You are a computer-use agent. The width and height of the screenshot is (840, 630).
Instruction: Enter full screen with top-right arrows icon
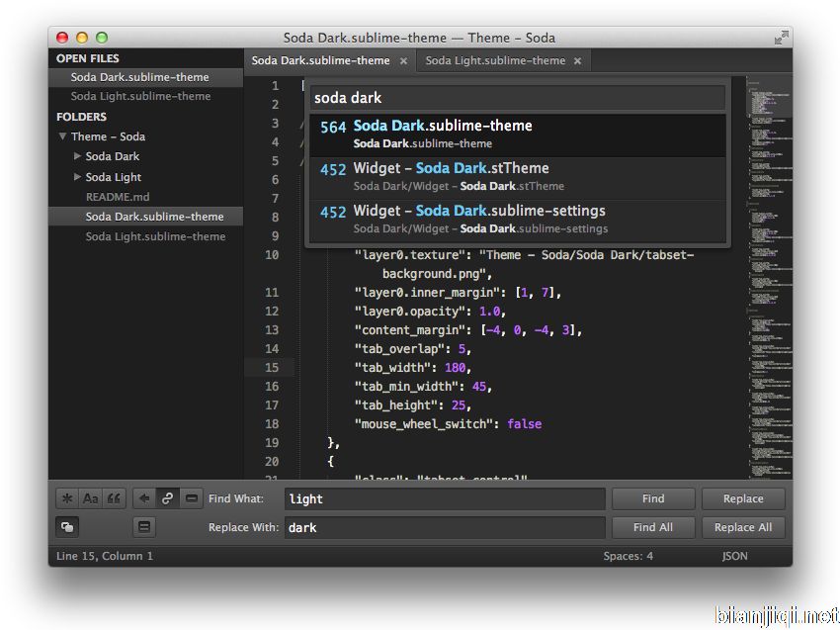tap(781, 38)
